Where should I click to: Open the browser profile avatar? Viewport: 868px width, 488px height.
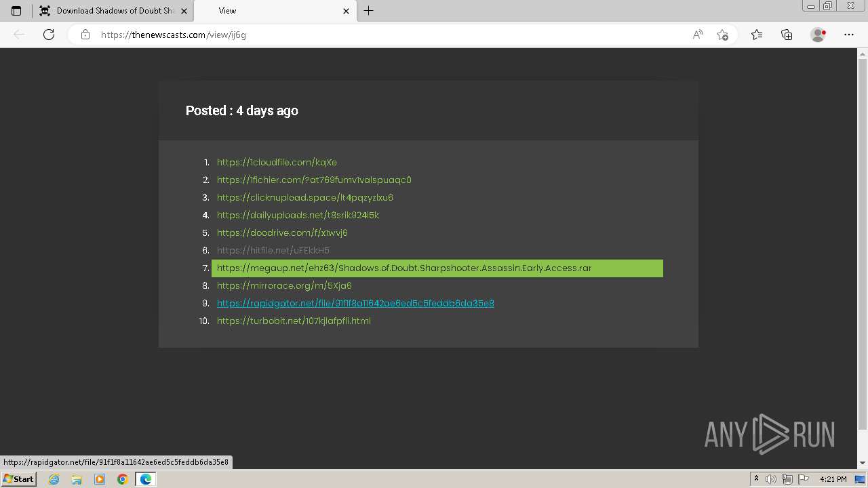(818, 35)
